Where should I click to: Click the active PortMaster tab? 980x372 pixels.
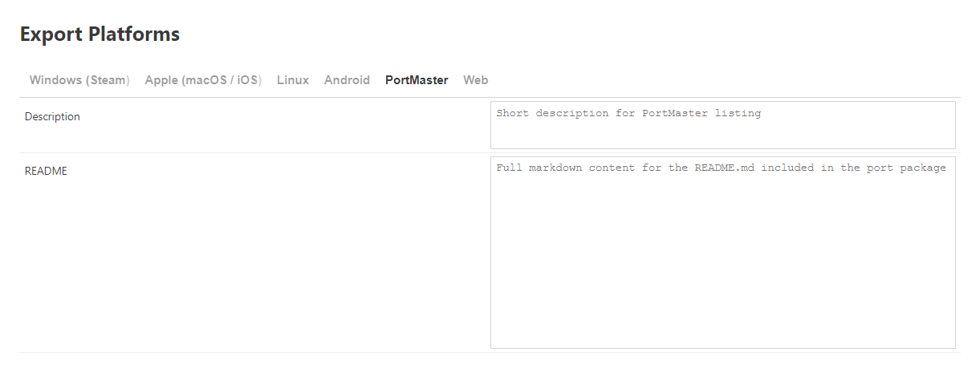[x=417, y=80]
